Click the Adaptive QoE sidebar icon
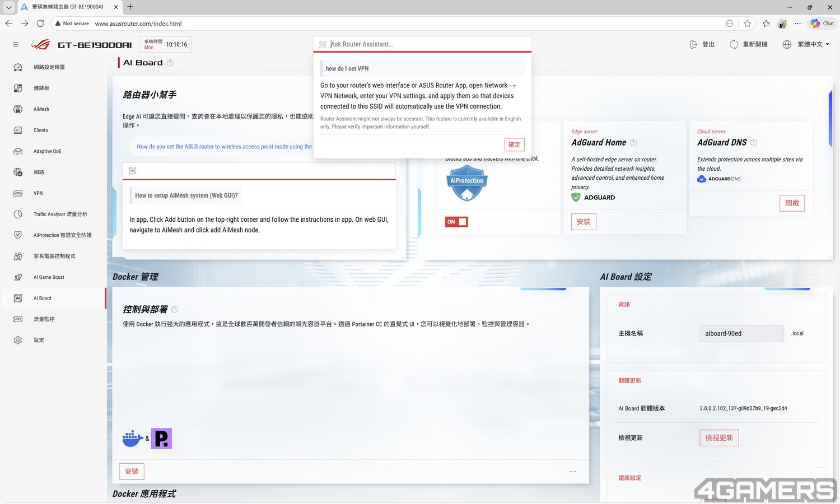The image size is (840, 504). coord(18,151)
